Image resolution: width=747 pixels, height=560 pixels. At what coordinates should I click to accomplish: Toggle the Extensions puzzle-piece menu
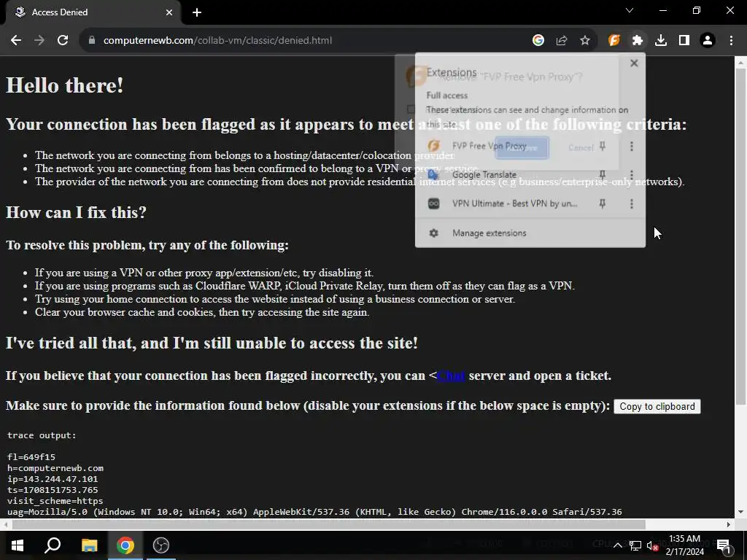(638, 41)
